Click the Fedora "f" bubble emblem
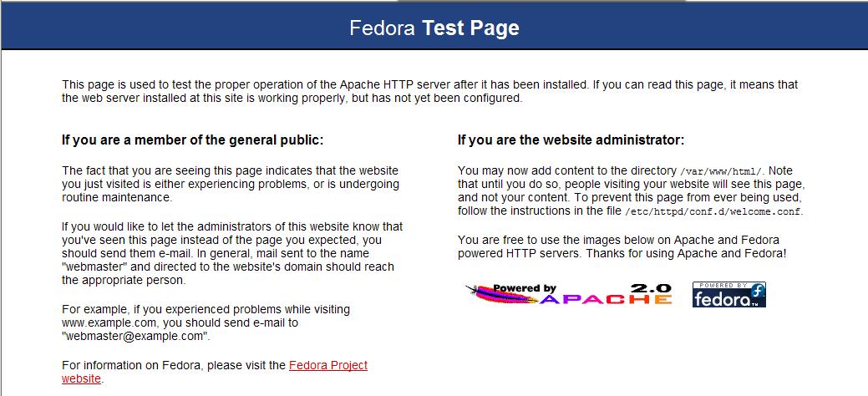The height and width of the screenshot is (396, 868). 756,291
